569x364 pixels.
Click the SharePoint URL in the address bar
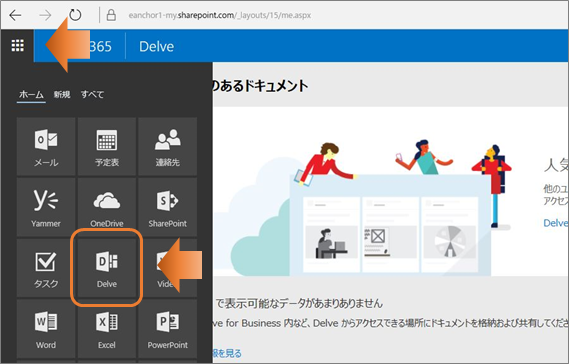coord(220,15)
